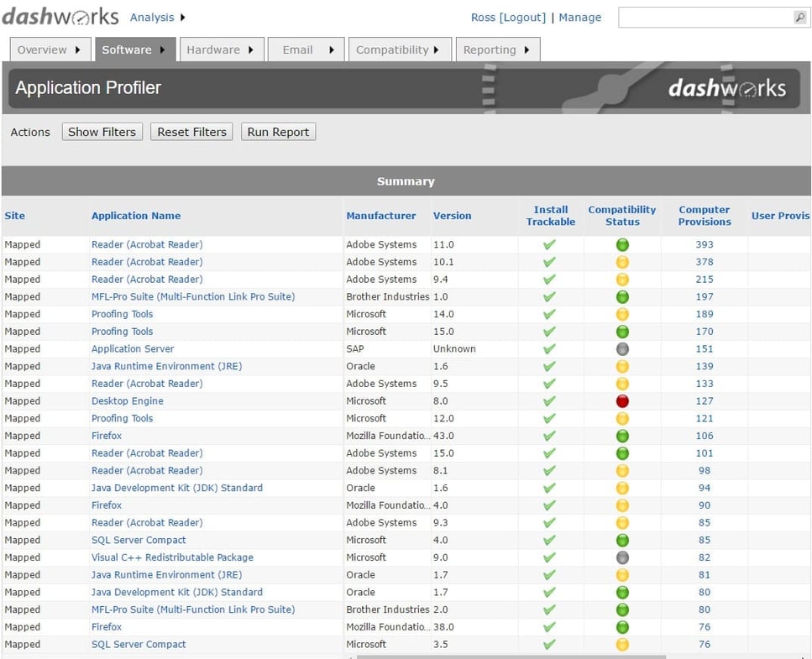This screenshot has height=659, width=812.
Task: Click the grey status icon for Application Server
Action: pos(622,349)
